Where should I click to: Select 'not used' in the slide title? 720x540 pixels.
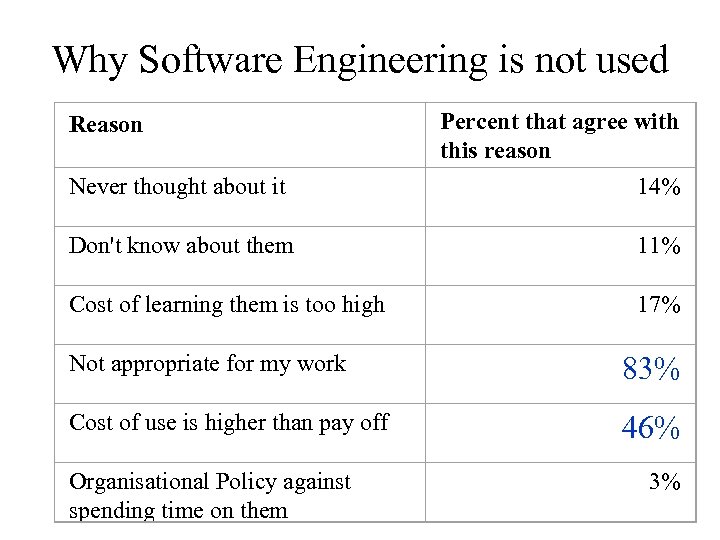601,60
